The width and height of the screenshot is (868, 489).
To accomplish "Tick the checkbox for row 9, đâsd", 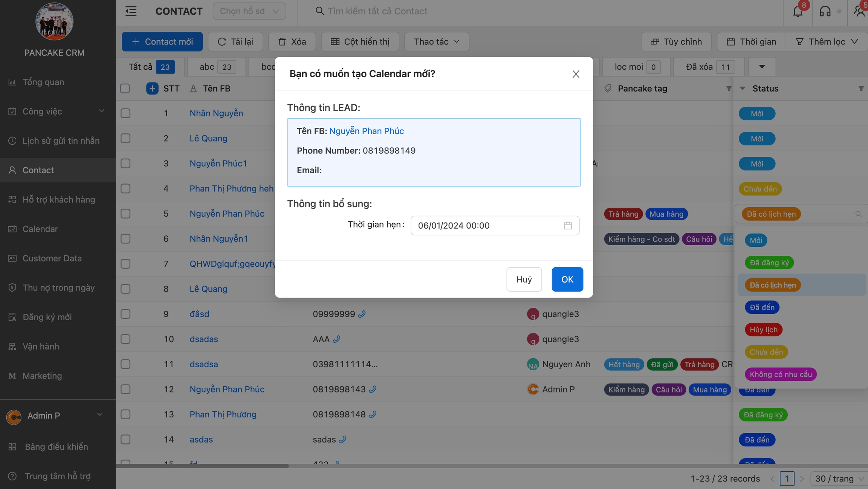I will (x=125, y=314).
